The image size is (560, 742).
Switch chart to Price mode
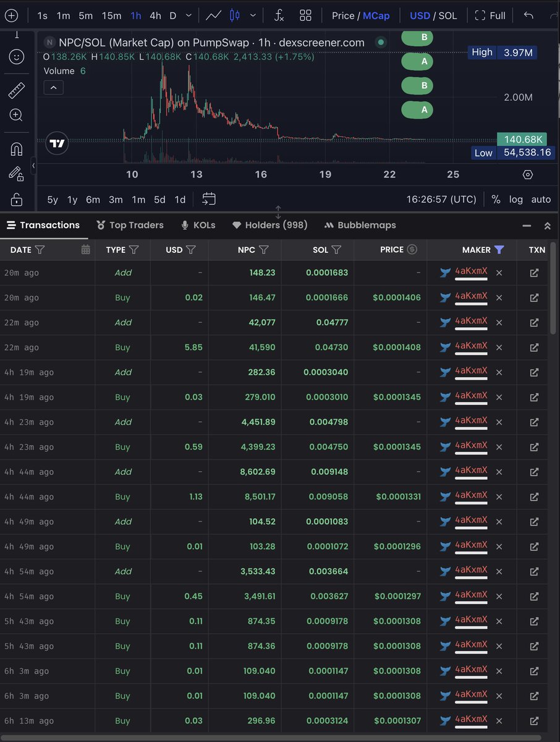point(343,15)
